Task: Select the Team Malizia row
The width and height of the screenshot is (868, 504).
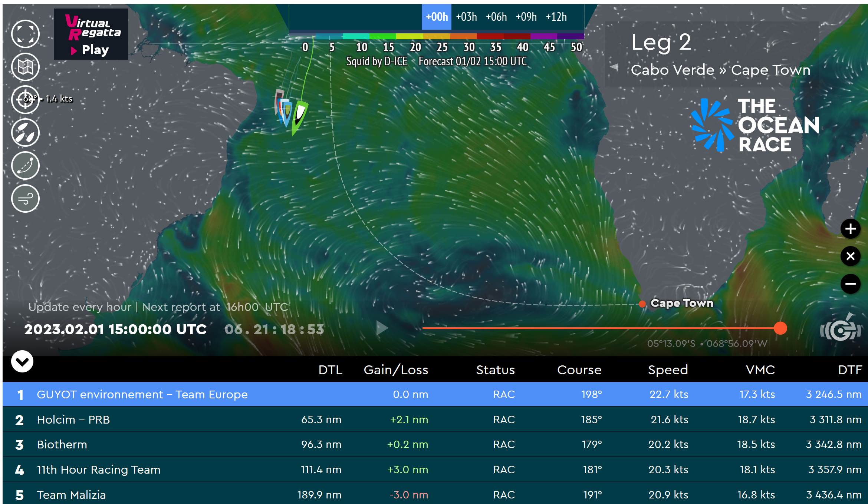Action: pos(435,494)
